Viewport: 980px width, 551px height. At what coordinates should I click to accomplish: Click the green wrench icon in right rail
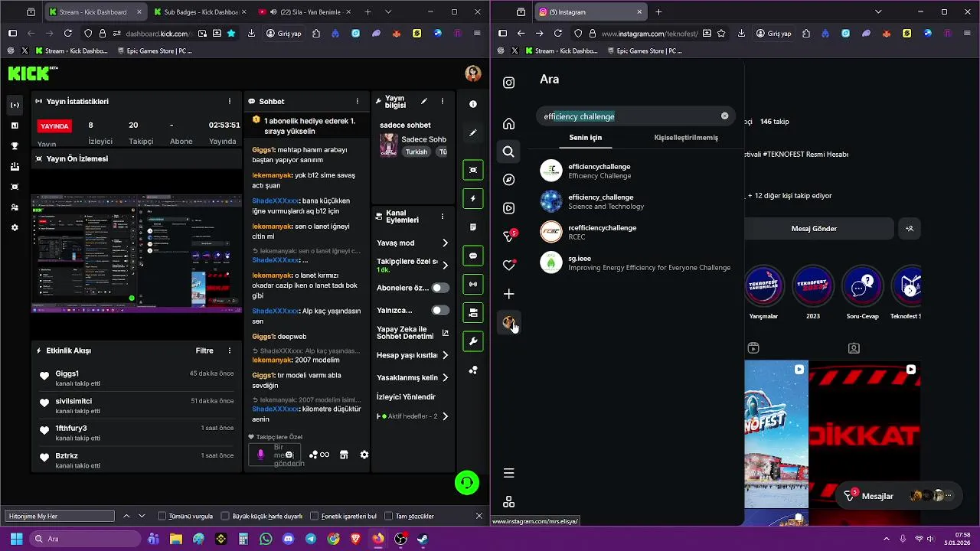[x=473, y=341]
